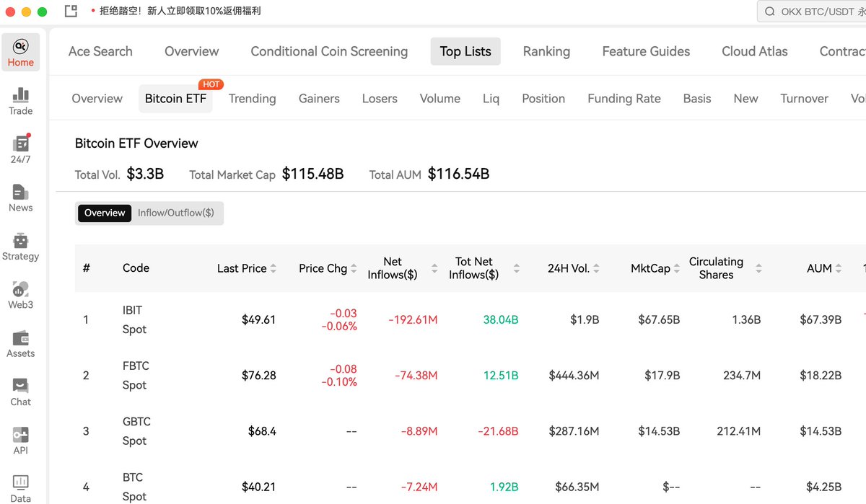Click Total Vol. value $3.3B
Image resolution: width=866 pixels, height=504 pixels.
coord(145,174)
